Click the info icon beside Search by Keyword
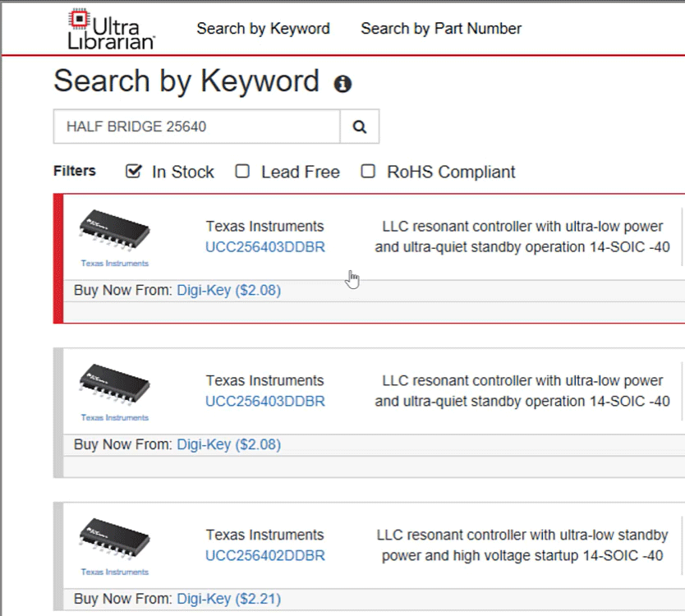 click(x=342, y=84)
